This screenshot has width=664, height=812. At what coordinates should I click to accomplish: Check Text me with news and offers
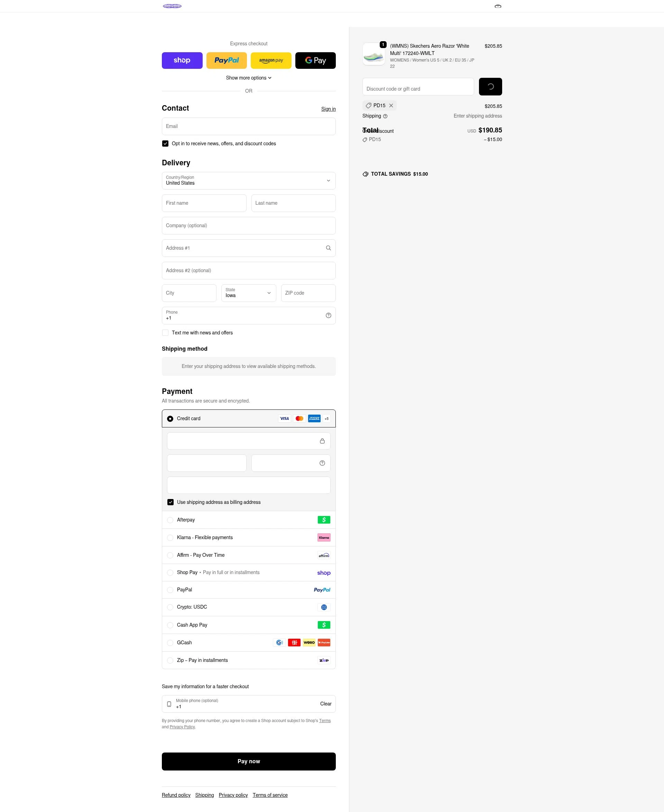click(165, 333)
